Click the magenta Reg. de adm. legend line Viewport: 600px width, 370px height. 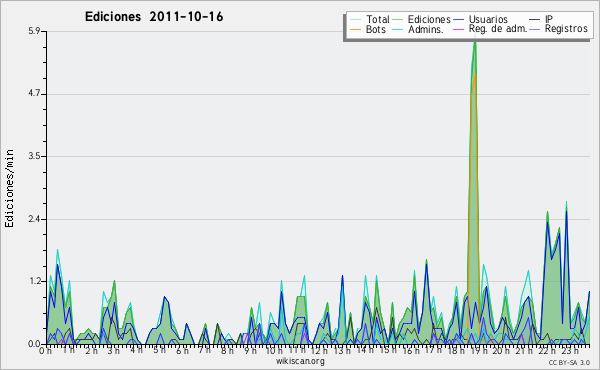pyautogui.click(x=459, y=29)
